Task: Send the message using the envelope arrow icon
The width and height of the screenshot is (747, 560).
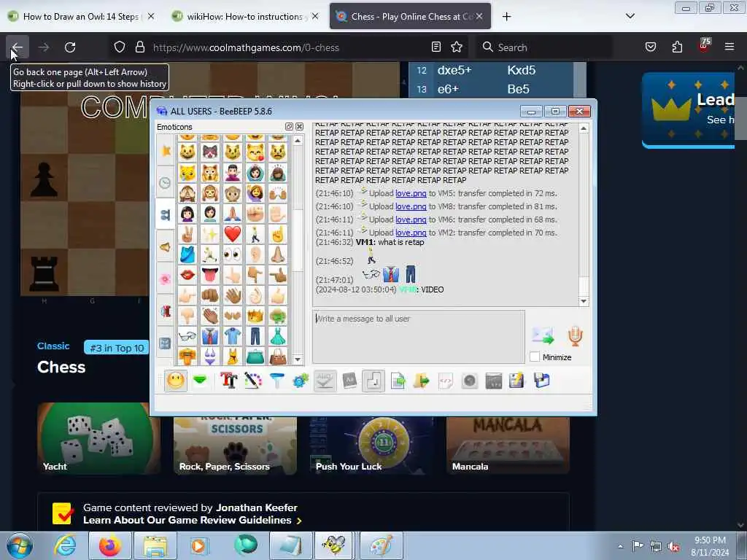Action: click(543, 336)
